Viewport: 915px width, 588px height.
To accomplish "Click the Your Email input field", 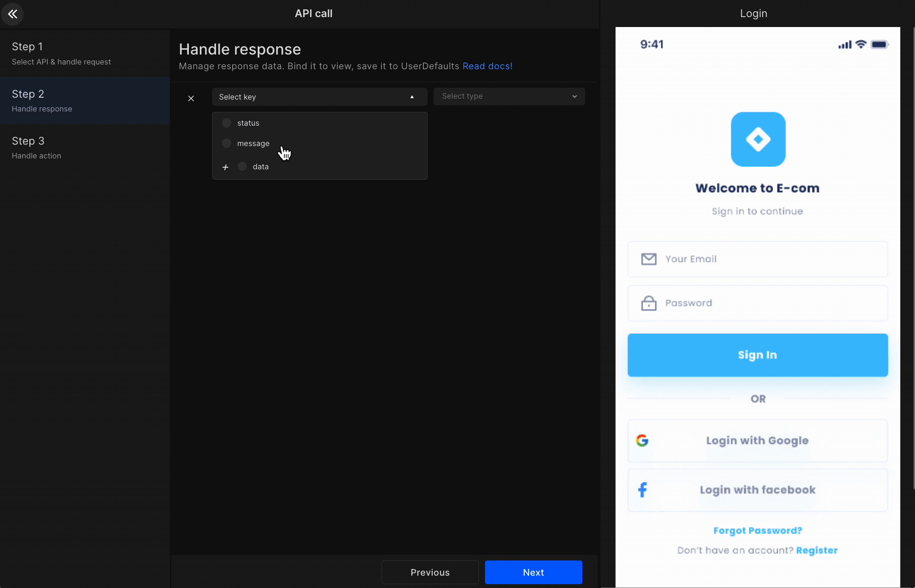I will 757,259.
